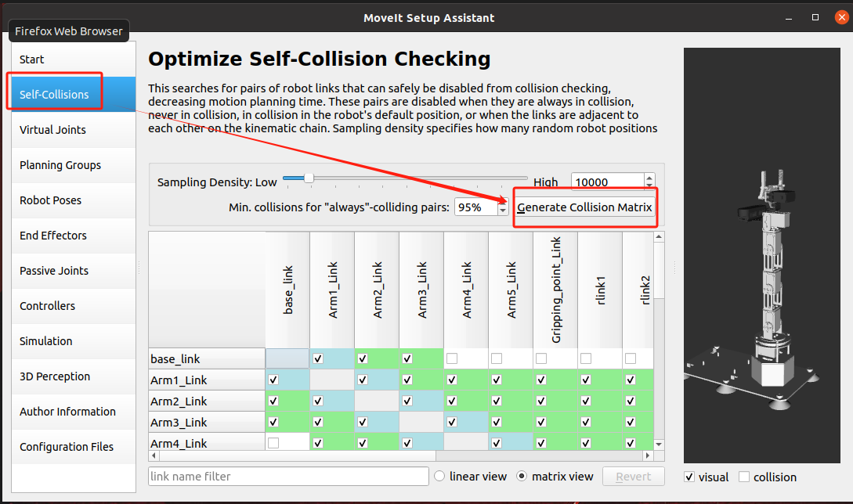
Task: Check base_link row, rlink1 column checkbox
Action: (x=586, y=359)
